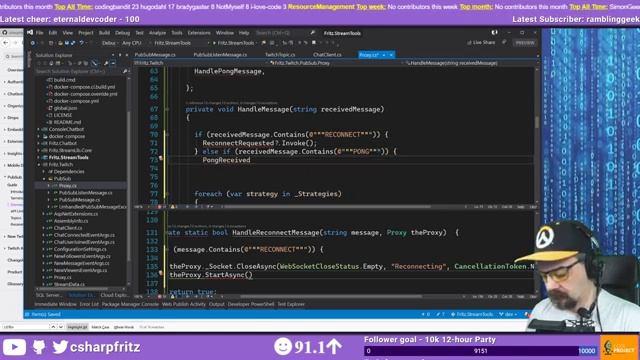
Task: Open the Test Explorer tab
Action: point(291,304)
